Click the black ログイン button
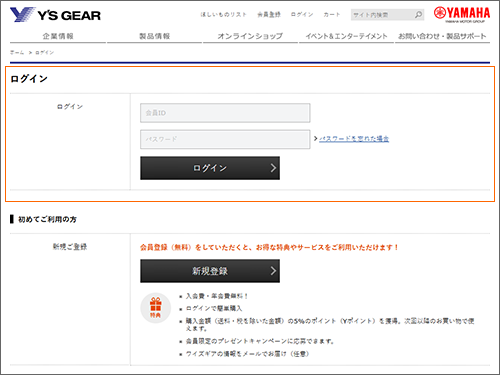 coord(210,168)
